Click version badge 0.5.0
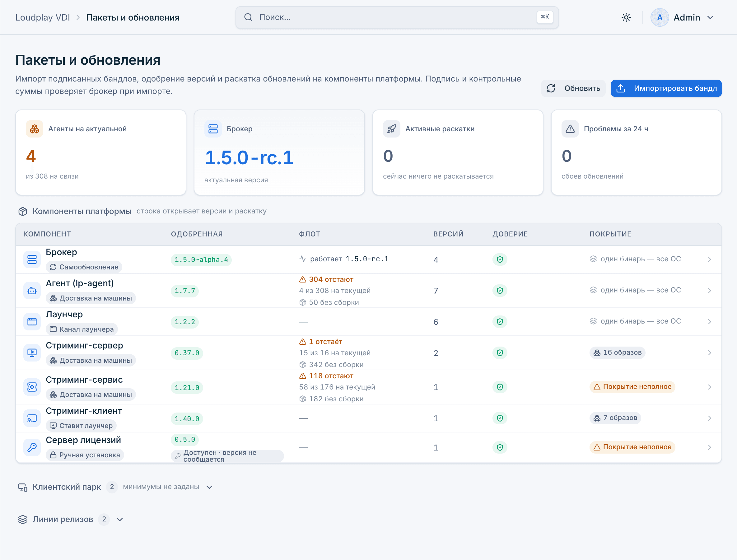Screen dimensions: 737x560 tap(185, 440)
